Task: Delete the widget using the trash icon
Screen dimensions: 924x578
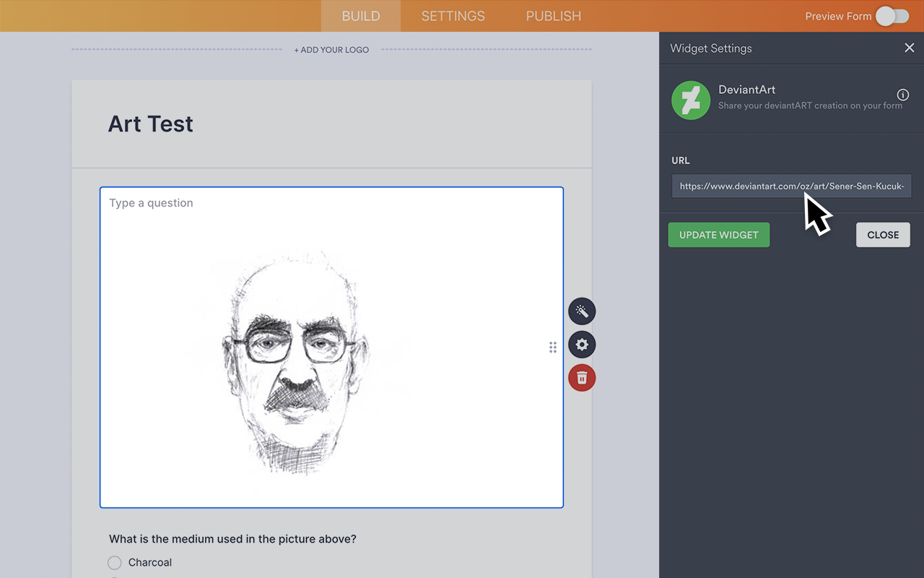Action: pyautogui.click(x=582, y=377)
